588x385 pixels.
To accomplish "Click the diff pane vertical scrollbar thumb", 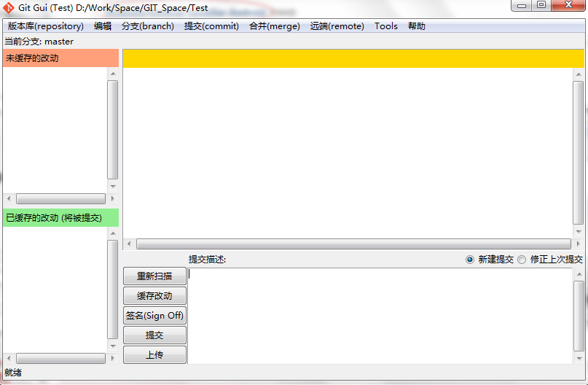I will [579, 152].
